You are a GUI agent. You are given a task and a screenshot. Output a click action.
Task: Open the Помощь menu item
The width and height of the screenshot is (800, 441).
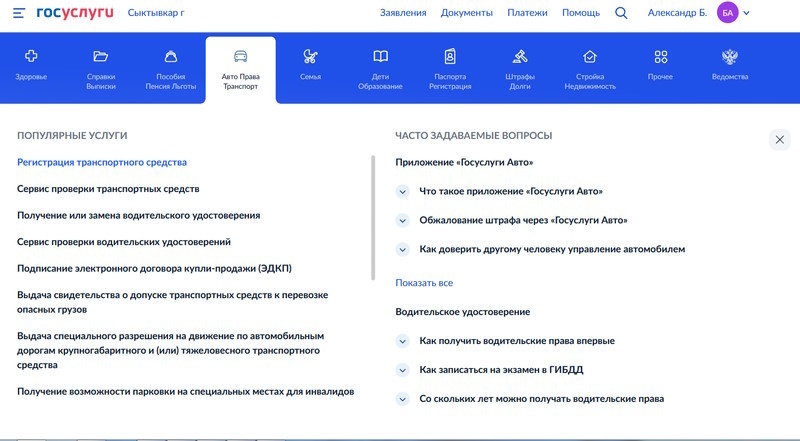point(581,13)
